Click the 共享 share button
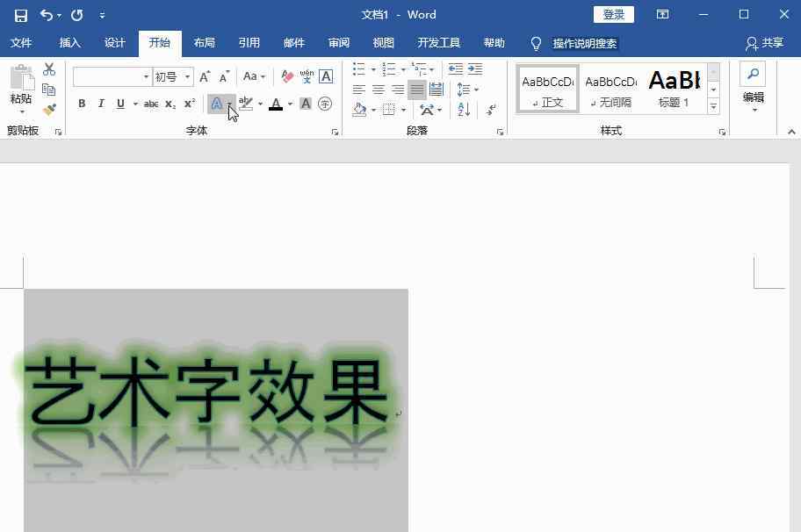Screen dimensions: 801x532 tap(764, 43)
